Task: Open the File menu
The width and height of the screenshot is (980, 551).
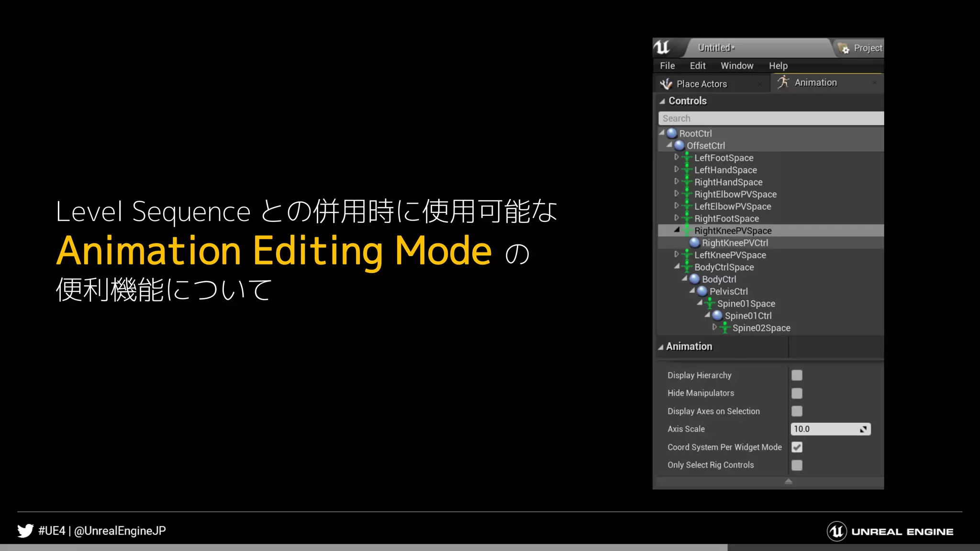Action: coord(667,66)
